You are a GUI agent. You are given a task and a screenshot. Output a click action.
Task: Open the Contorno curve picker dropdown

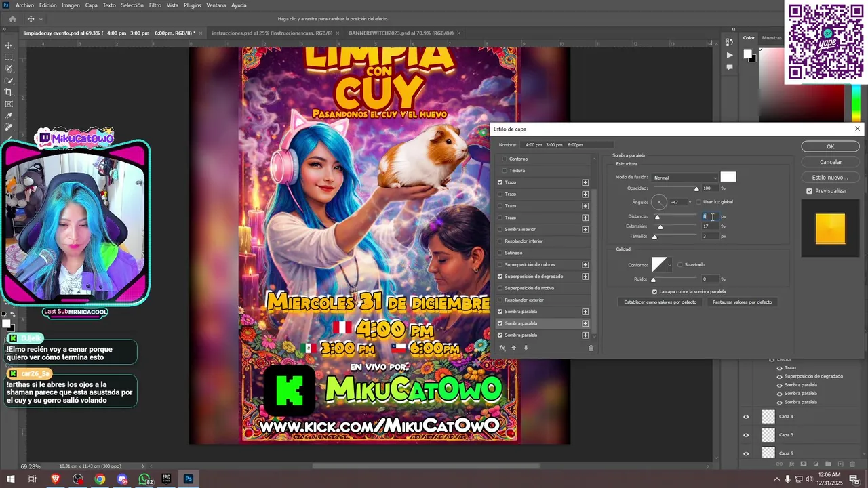(669, 265)
